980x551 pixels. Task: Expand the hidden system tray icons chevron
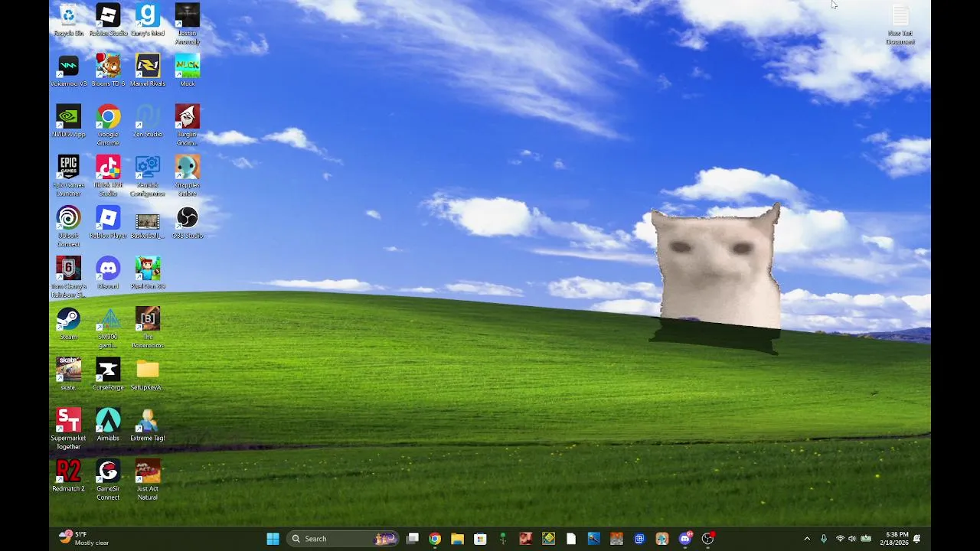point(807,539)
